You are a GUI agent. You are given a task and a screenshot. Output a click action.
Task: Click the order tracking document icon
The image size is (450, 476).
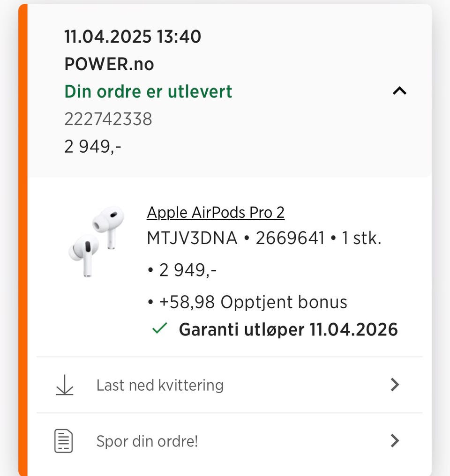point(64,441)
